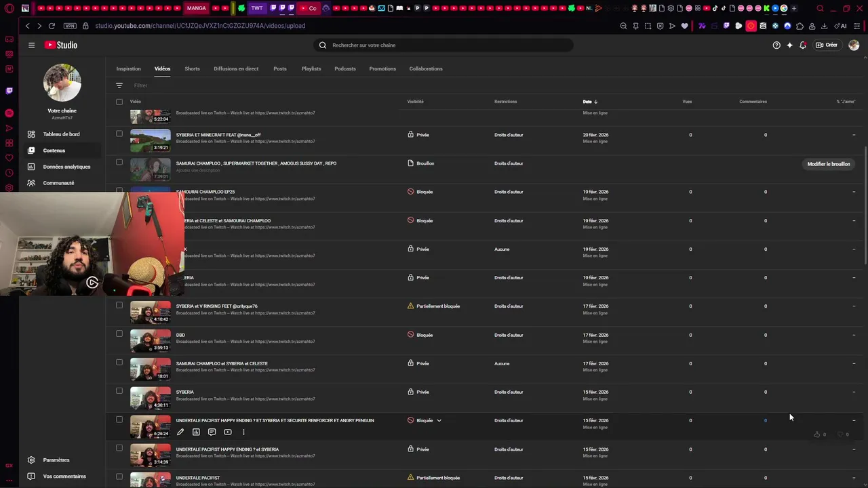Click the sparkle Ask Studio icon

coord(789,45)
